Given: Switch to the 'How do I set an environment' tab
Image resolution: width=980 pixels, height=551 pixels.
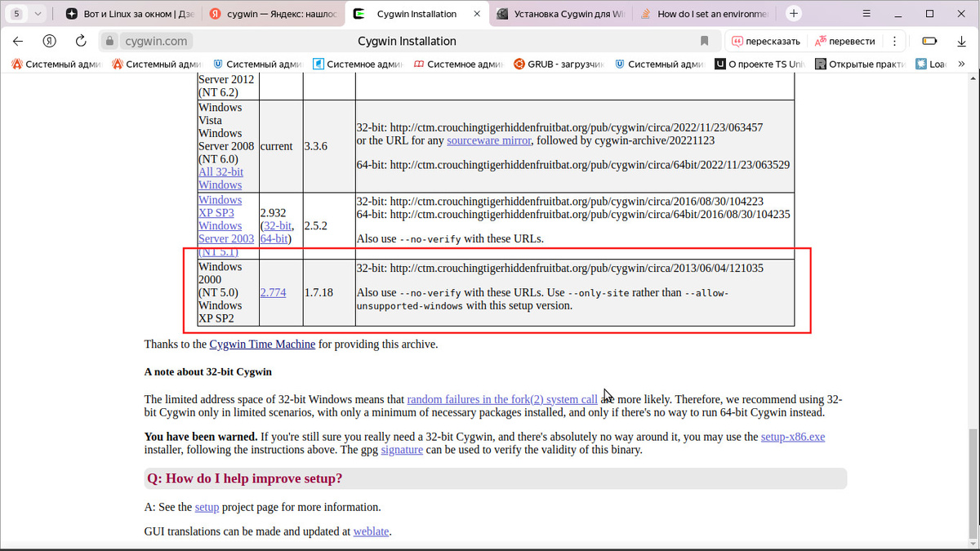Looking at the screenshot, I should [704, 14].
